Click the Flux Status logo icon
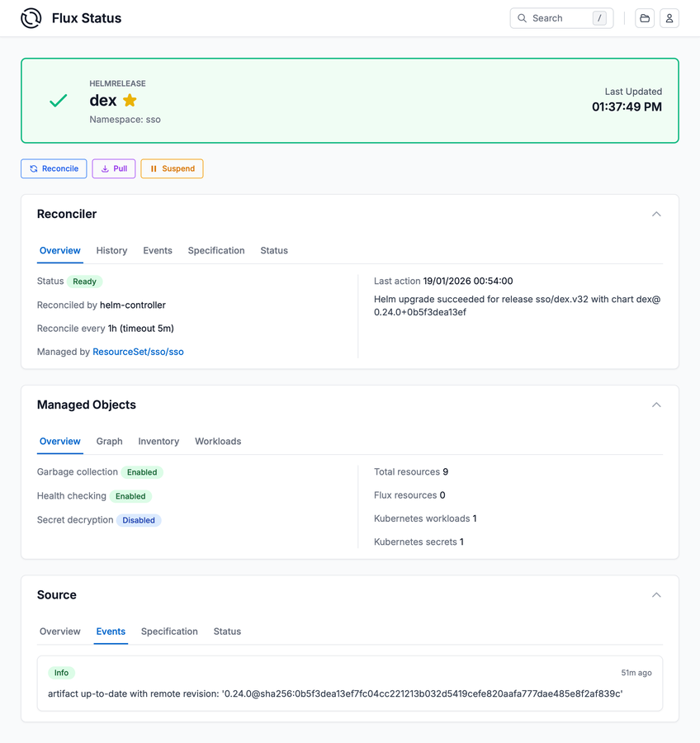Image resolution: width=700 pixels, height=743 pixels. (31, 18)
